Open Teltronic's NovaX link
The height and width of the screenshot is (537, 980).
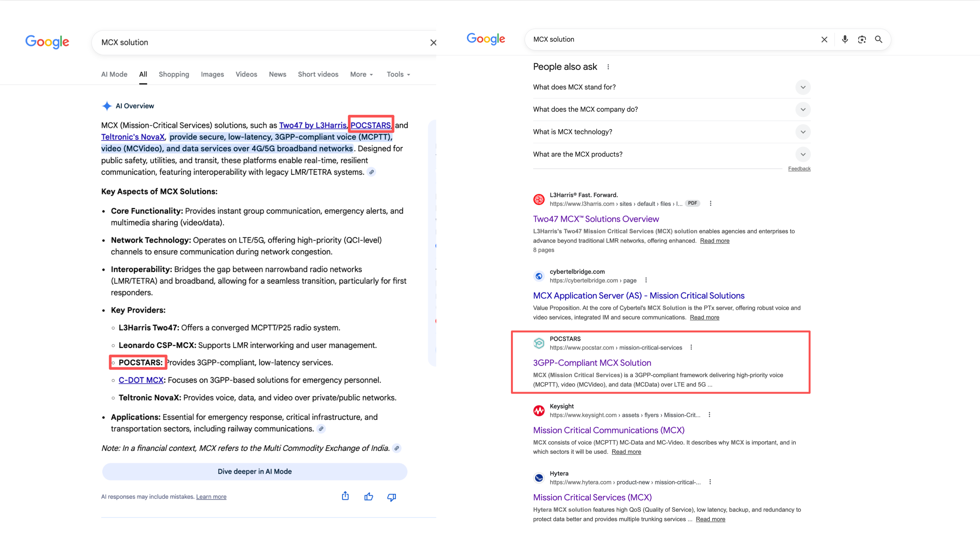pyautogui.click(x=133, y=137)
